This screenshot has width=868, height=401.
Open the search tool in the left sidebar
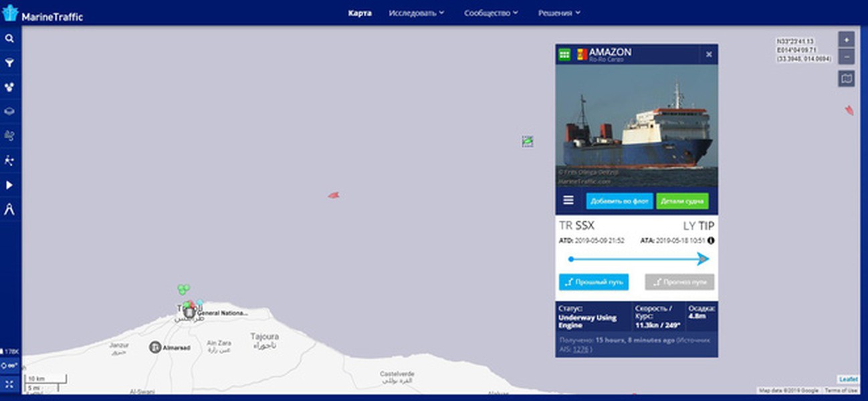tap(9, 39)
